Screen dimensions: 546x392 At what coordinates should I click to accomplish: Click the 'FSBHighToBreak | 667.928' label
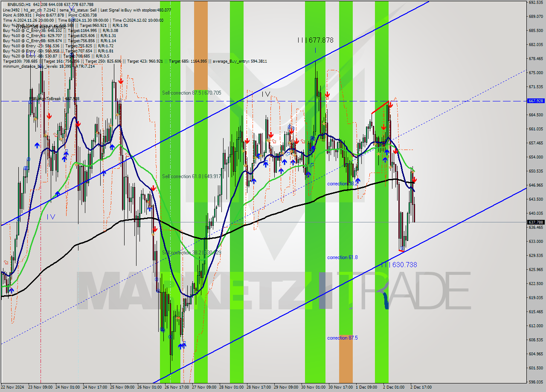pyautogui.click(x=54, y=98)
